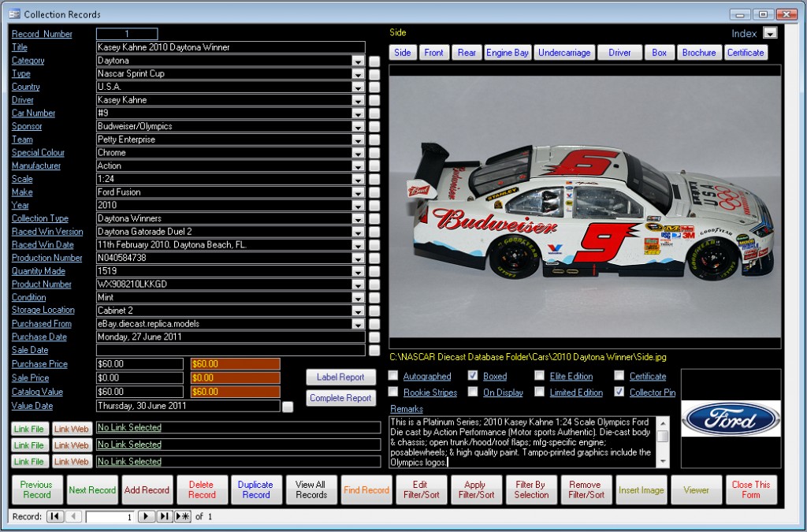Viewport: 807px width, 532px height.
Task: Click the small square button beside Make field
Action: 374,192
